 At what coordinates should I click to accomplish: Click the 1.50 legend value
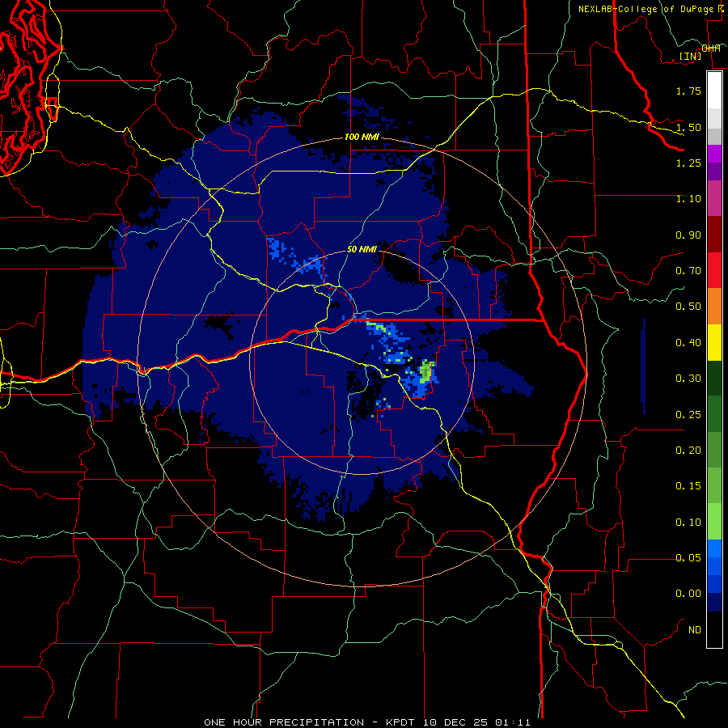(x=688, y=127)
